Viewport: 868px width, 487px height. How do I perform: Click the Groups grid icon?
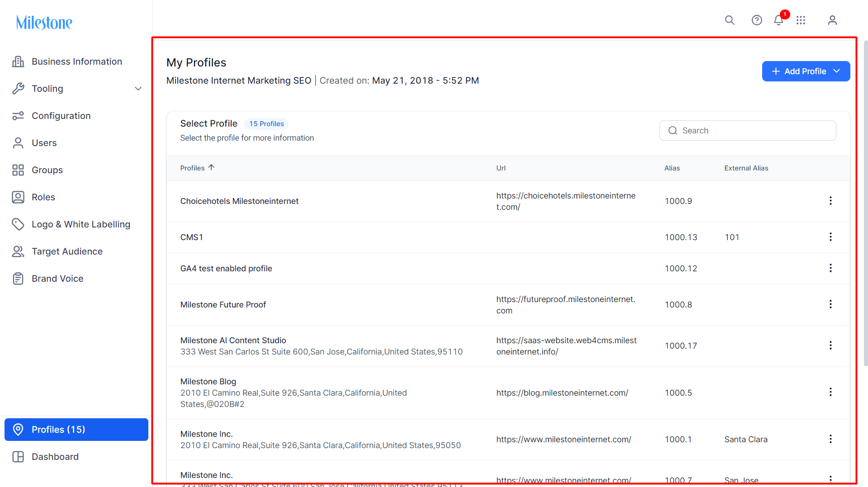coord(18,170)
